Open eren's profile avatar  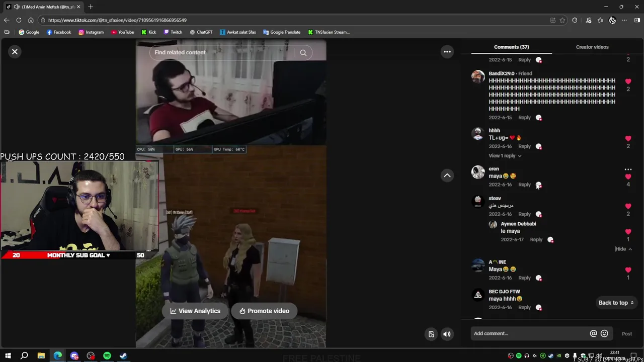point(477,172)
